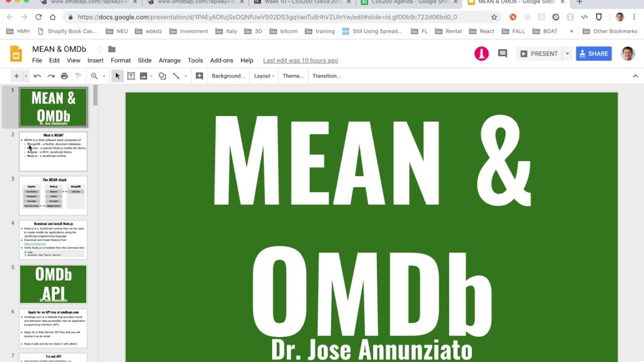Open the Slide menu
This screenshot has height=362, width=644.
145,60
